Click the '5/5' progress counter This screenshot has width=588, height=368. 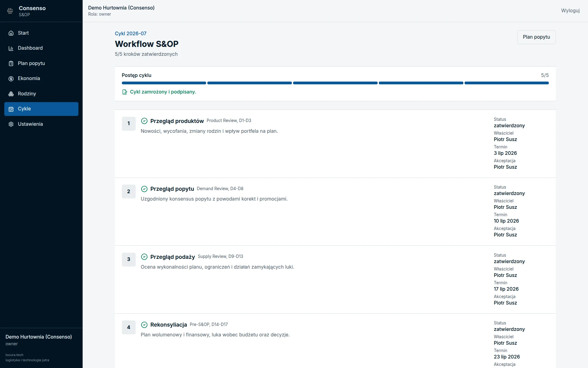click(545, 75)
